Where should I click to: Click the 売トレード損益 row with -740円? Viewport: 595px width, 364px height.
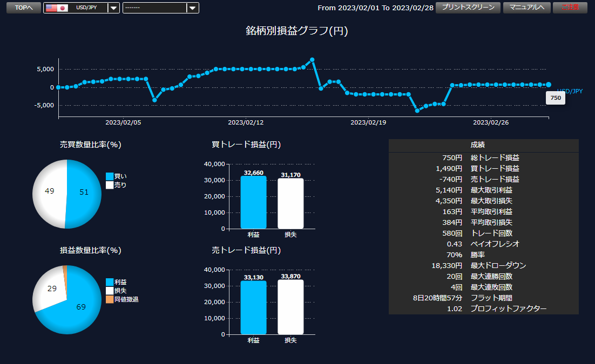point(483,180)
